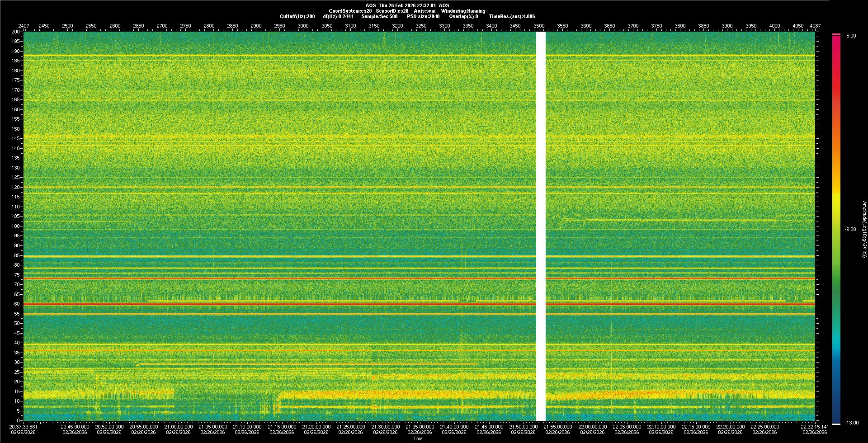The image size is (868, 443).
Task: Click the PSD size:2048 header text
Action: click(x=423, y=16)
